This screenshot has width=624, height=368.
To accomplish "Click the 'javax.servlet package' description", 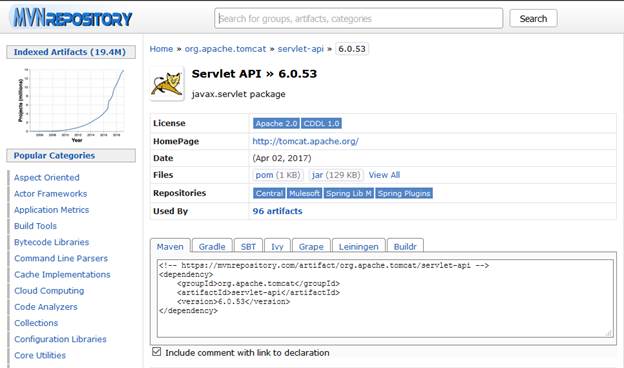I will [x=238, y=94].
